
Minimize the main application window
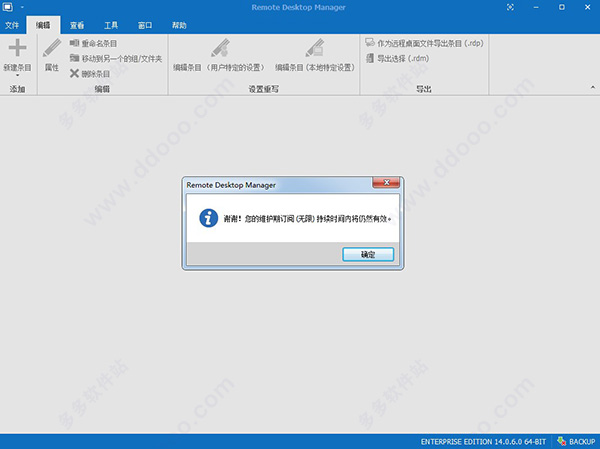coord(536,7)
